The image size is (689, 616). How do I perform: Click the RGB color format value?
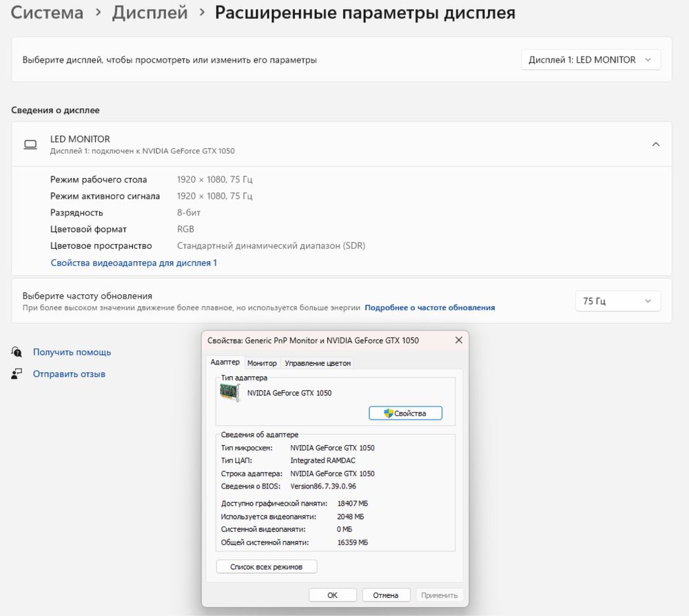[185, 229]
